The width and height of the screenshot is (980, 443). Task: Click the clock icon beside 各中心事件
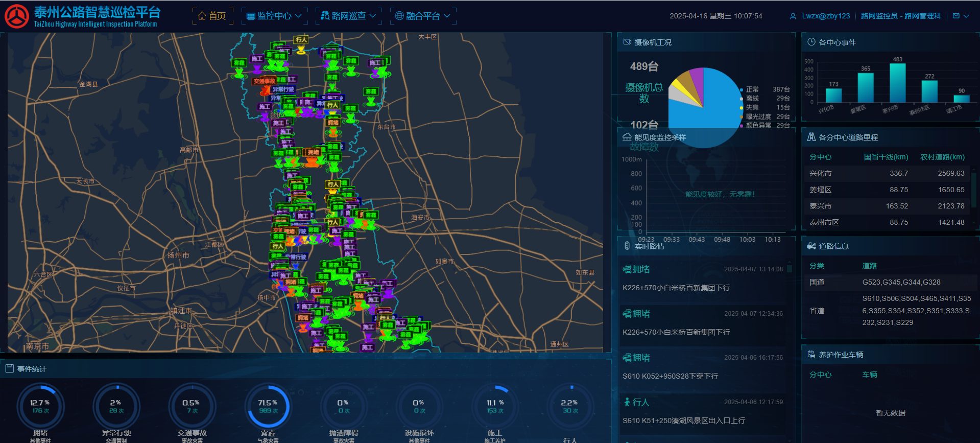811,42
